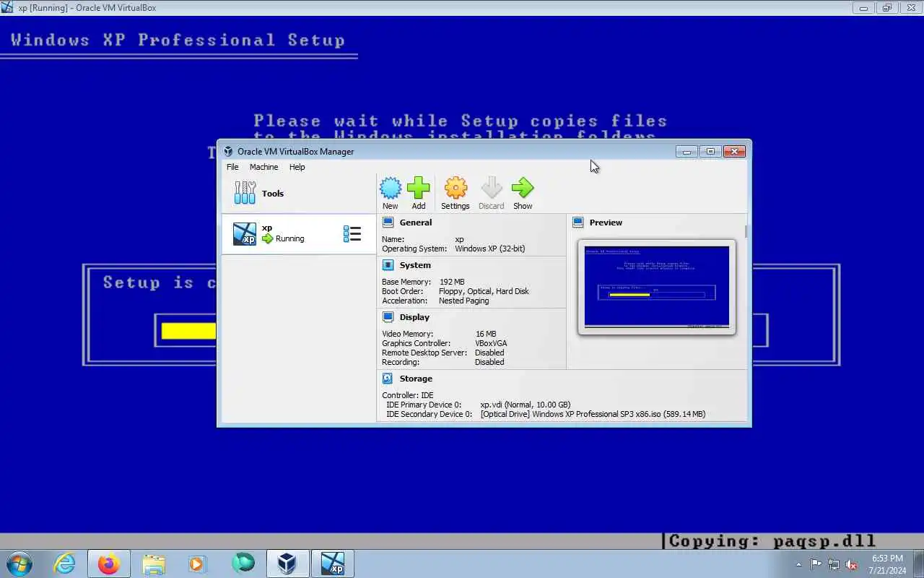The image size is (924, 578).
Task: Select the xp Running machine entry
Action: pyautogui.click(x=299, y=233)
